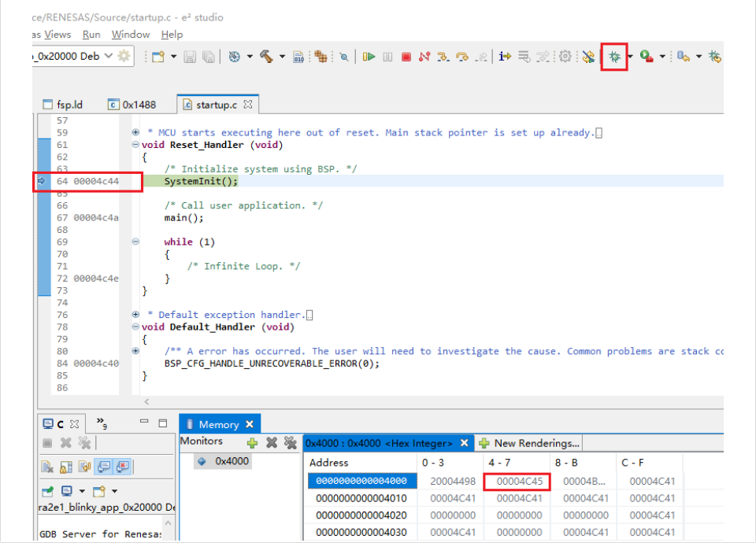Click the Step Over icon
The image size is (756, 543).
(462, 57)
